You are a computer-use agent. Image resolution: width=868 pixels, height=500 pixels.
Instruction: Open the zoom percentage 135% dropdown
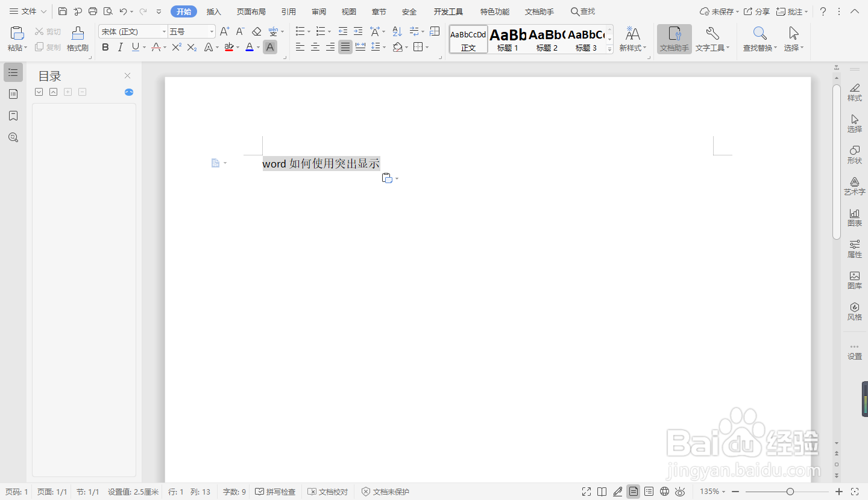[x=712, y=492]
